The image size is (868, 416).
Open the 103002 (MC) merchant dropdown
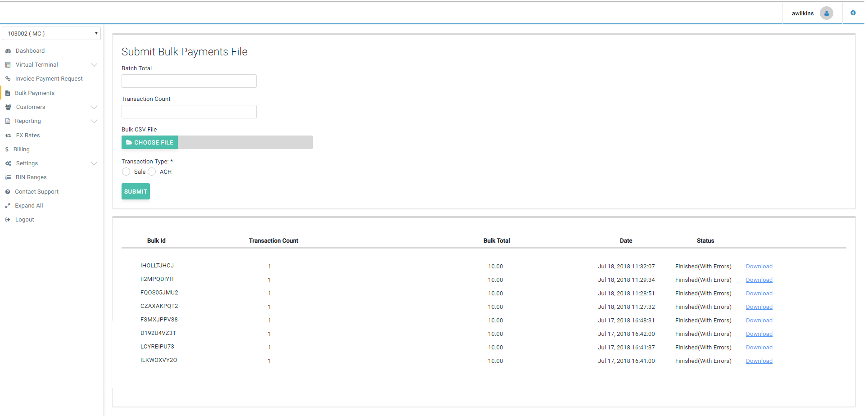[51, 34]
